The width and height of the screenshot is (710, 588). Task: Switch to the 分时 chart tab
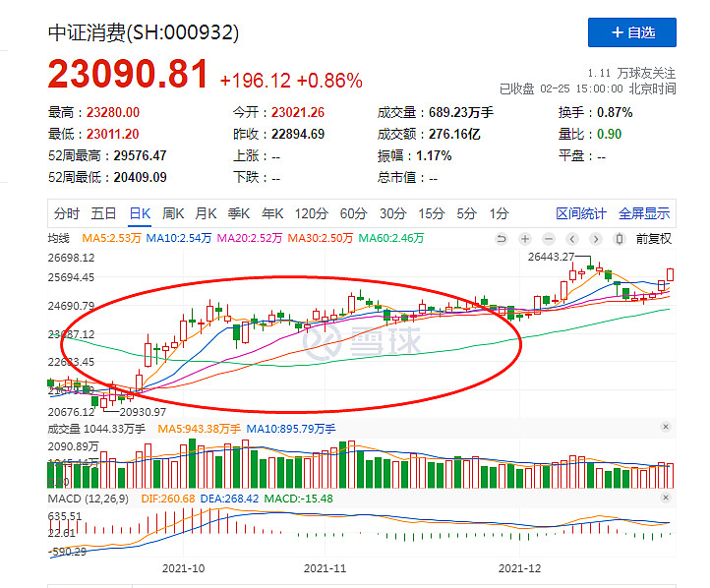pyautogui.click(x=67, y=213)
